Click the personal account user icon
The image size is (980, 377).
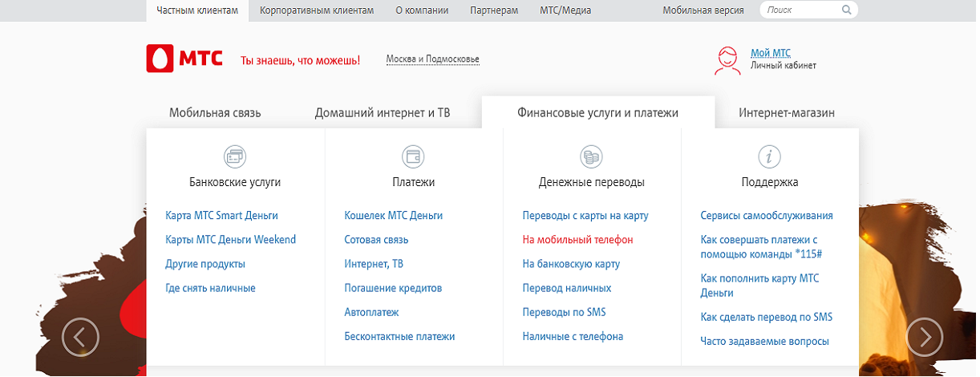click(x=727, y=61)
